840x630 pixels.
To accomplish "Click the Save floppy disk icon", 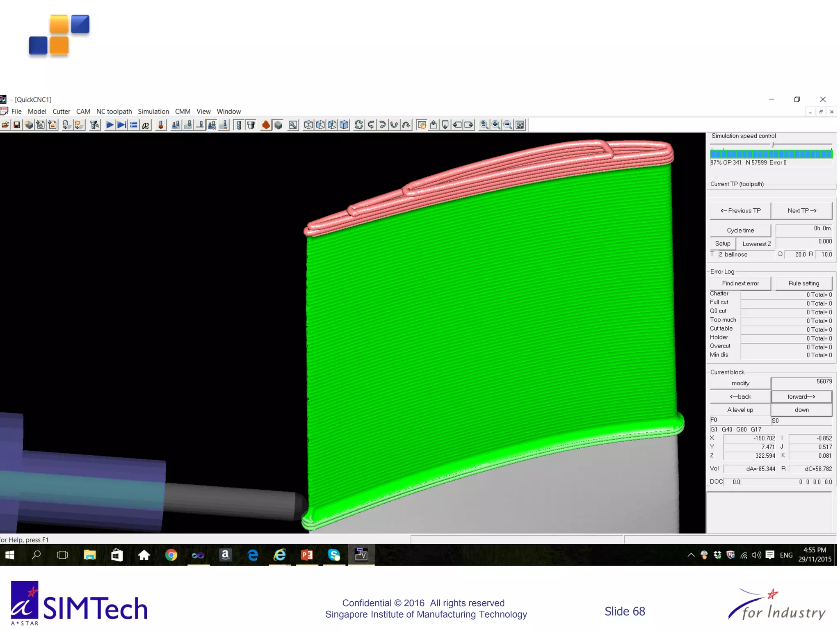I will point(17,125).
